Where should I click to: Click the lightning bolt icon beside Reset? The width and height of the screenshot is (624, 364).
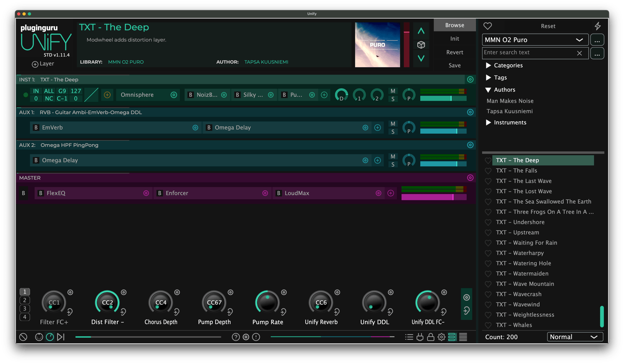(597, 26)
